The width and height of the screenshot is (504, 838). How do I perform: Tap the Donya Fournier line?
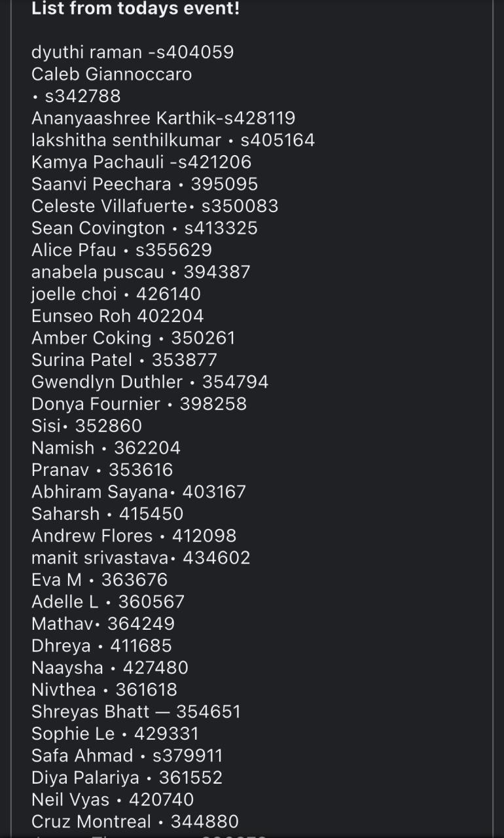pos(139,404)
